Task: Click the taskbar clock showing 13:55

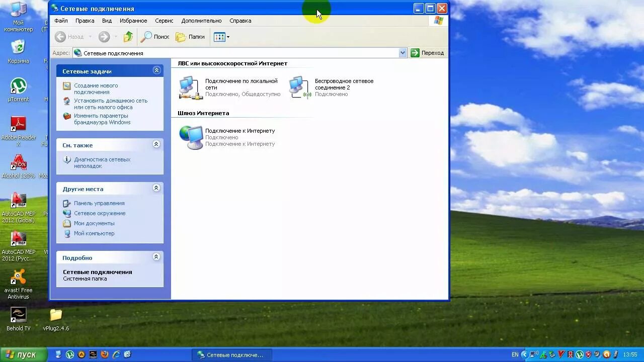Action: coord(630,354)
